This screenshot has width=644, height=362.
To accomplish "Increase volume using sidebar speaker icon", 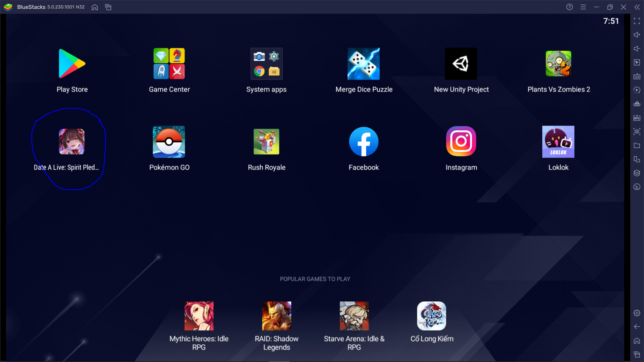I will coord(637,35).
